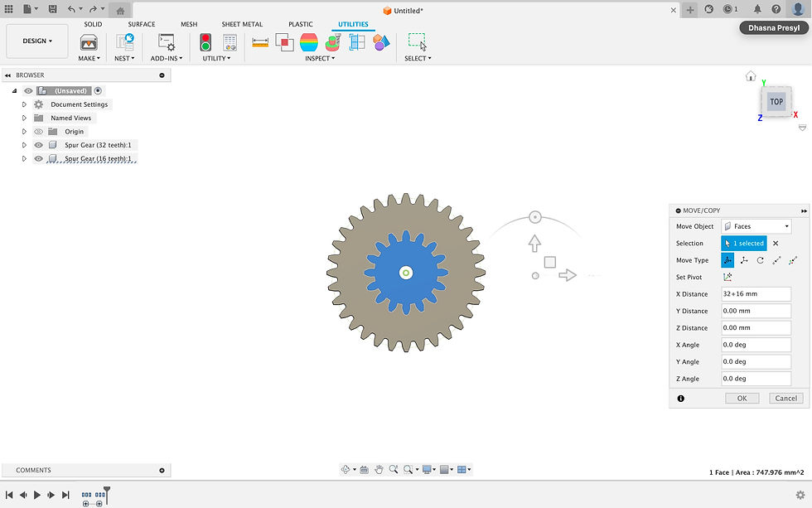Click the Z Angle input field
This screenshot has height=508, width=812.
[756, 379]
